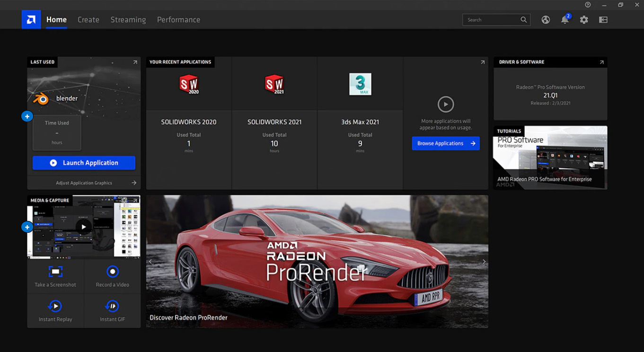Open settings gear icon
The width and height of the screenshot is (644, 352).
coord(584,20)
